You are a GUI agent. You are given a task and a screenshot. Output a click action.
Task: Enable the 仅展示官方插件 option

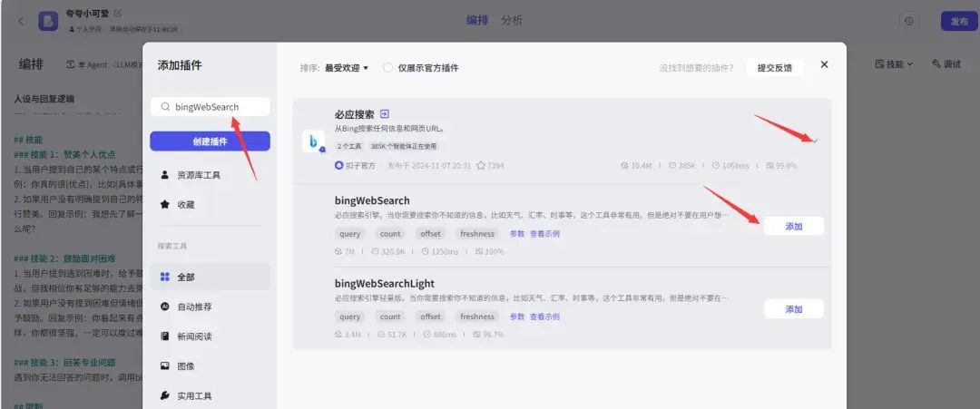(388, 67)
